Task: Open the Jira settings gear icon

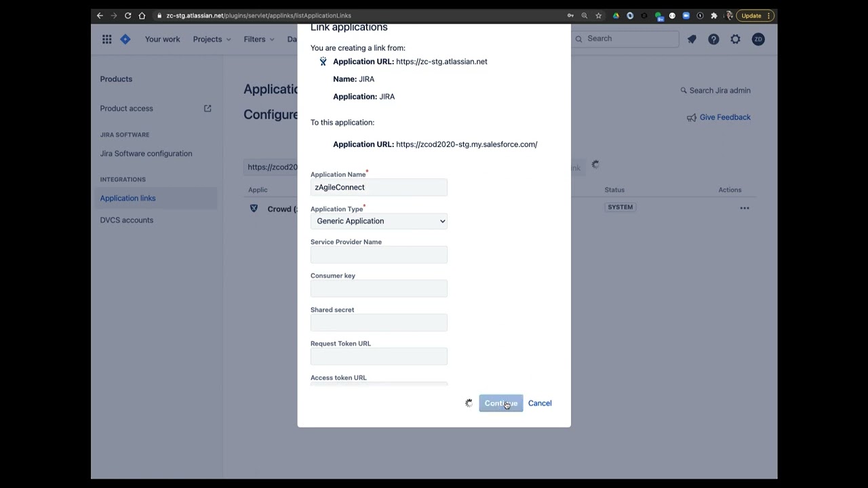Action: coord(735,39)
